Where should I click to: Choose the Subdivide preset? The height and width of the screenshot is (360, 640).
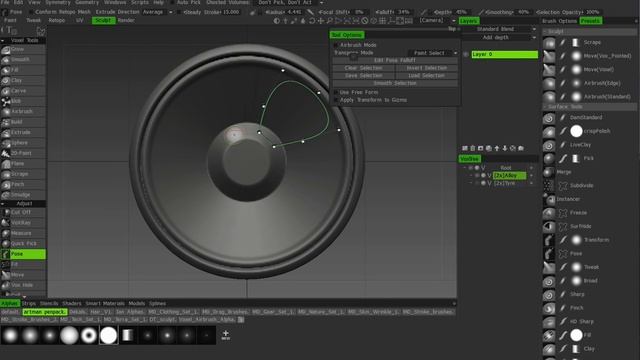coord(581,186)
